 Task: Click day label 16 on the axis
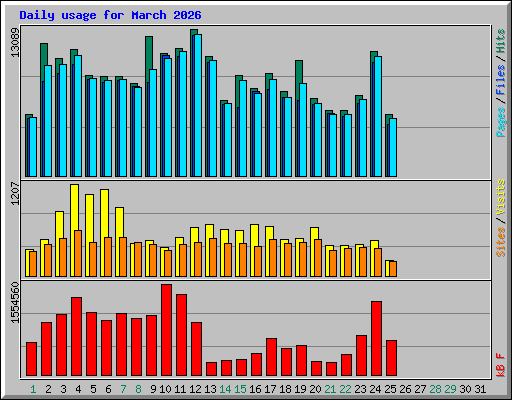(255, 389)
